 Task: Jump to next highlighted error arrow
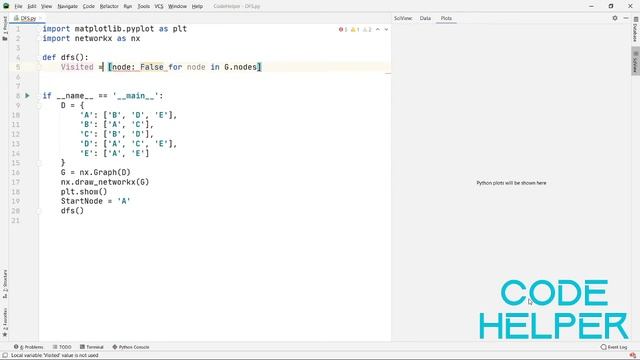point(386,29)
